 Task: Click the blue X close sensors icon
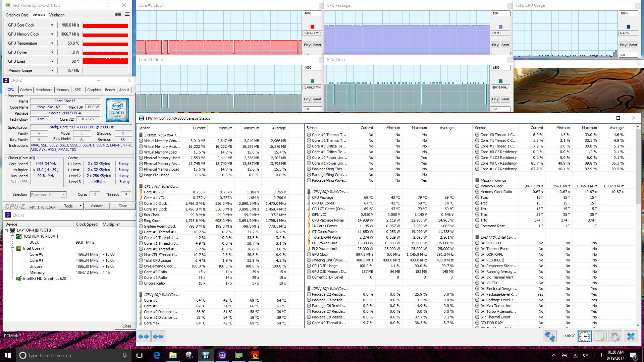pyautogui.click(x=631, y=336)
